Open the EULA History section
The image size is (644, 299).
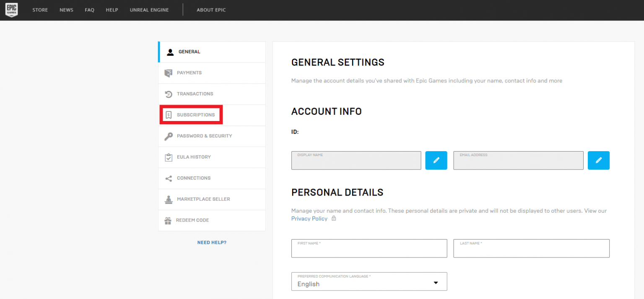point(212,157)
